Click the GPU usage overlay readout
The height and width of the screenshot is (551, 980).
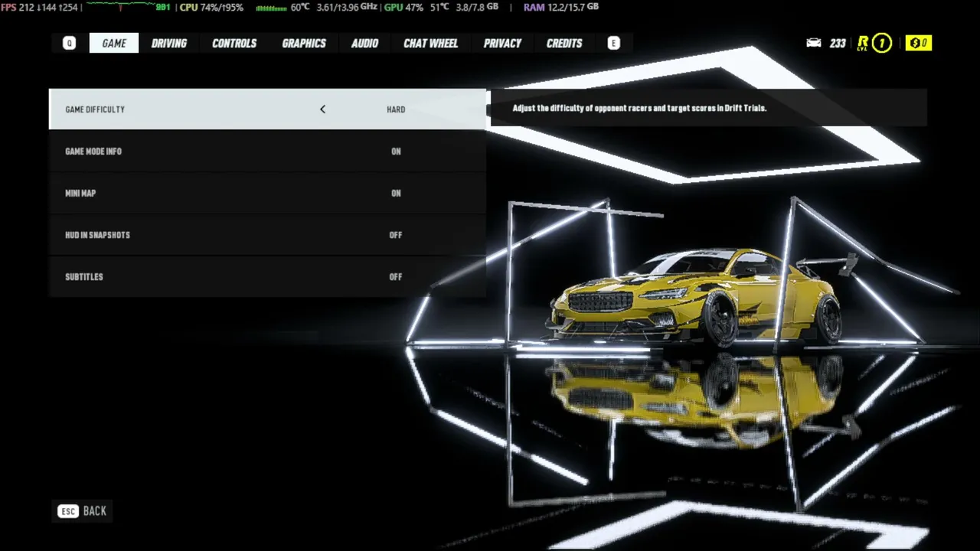coord(403,7)
